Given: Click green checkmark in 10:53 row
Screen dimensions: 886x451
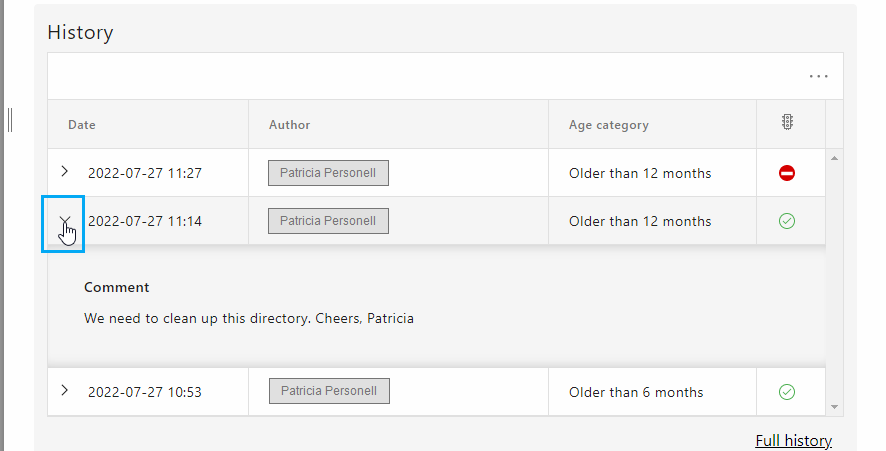Looking at the screenshot, I should (787, 392).
